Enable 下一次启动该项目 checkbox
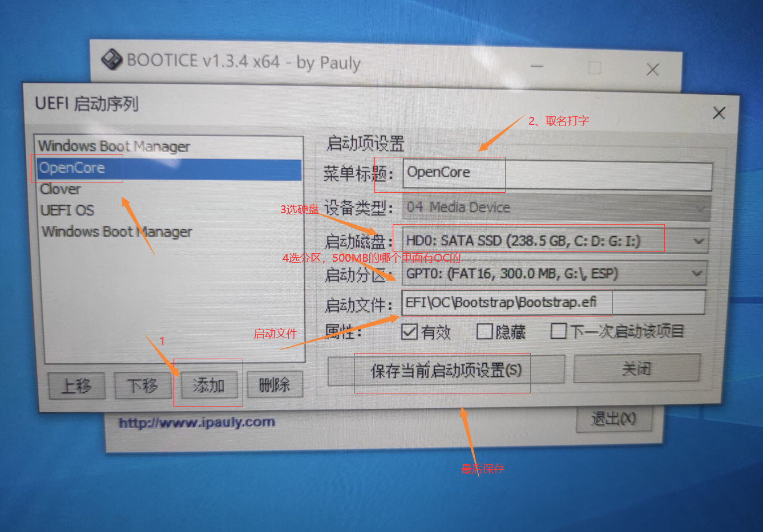 pyautogui.click(x=558, y=331)
